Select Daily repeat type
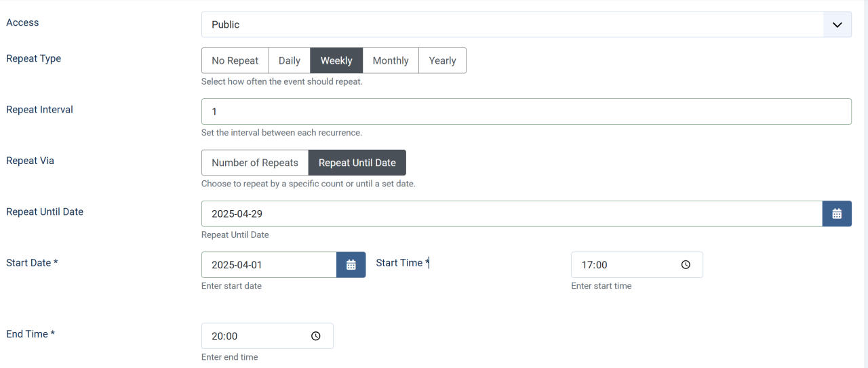This screenshot has width=868, height=368. click(290, 60)
